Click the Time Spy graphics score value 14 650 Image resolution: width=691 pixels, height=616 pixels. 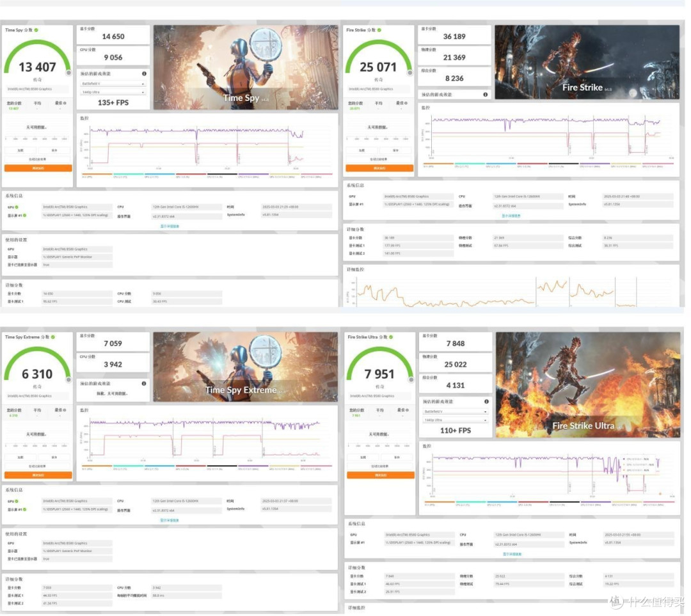113,36
